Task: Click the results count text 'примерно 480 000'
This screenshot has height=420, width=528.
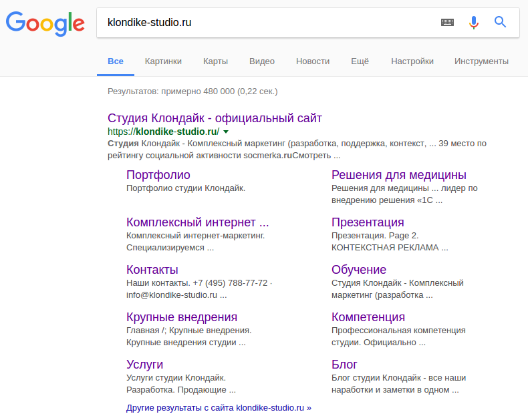Action: (x=198, y=91)
